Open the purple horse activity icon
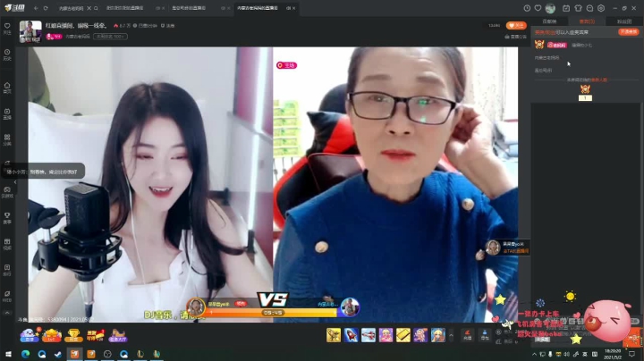 coord(117,335)
